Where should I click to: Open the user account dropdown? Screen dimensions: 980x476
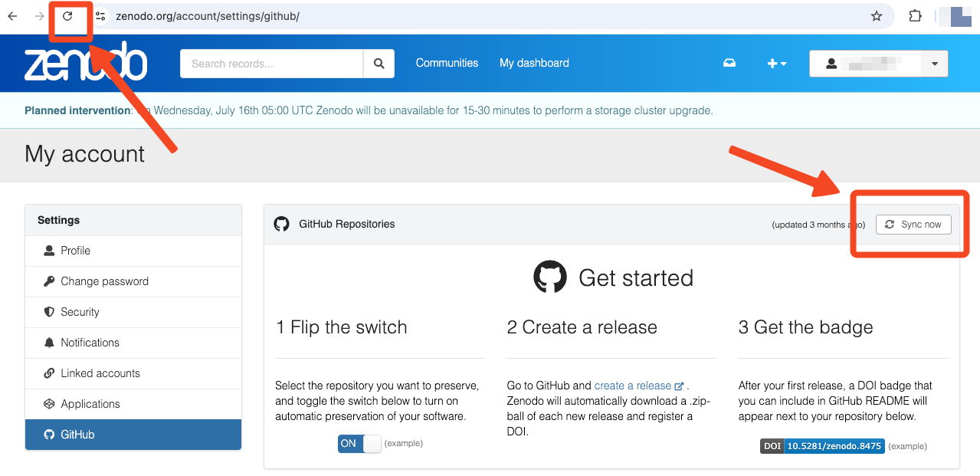tap(878, 64)
